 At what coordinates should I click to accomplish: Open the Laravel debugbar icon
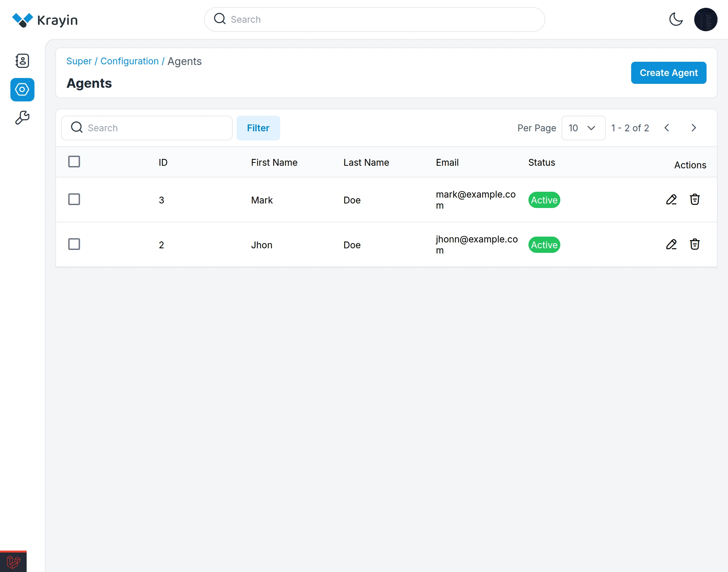[x=13, y=562]
